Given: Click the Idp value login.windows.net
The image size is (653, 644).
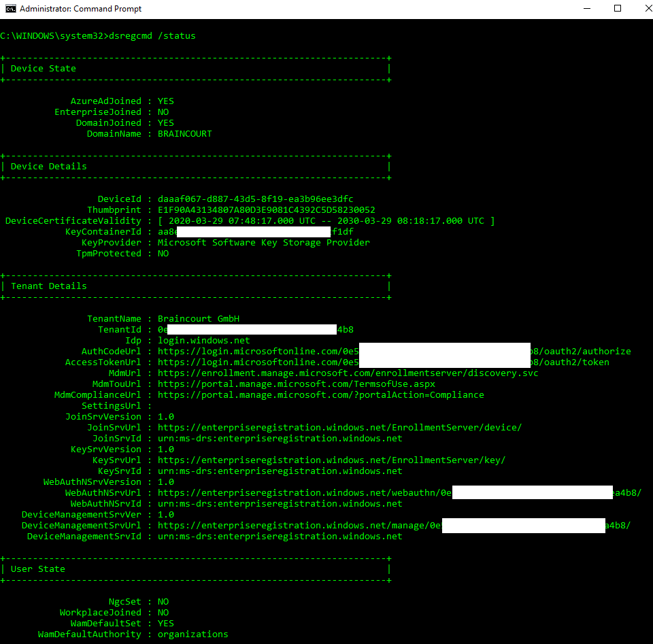Looking at the screenshot, I should 203,341.
